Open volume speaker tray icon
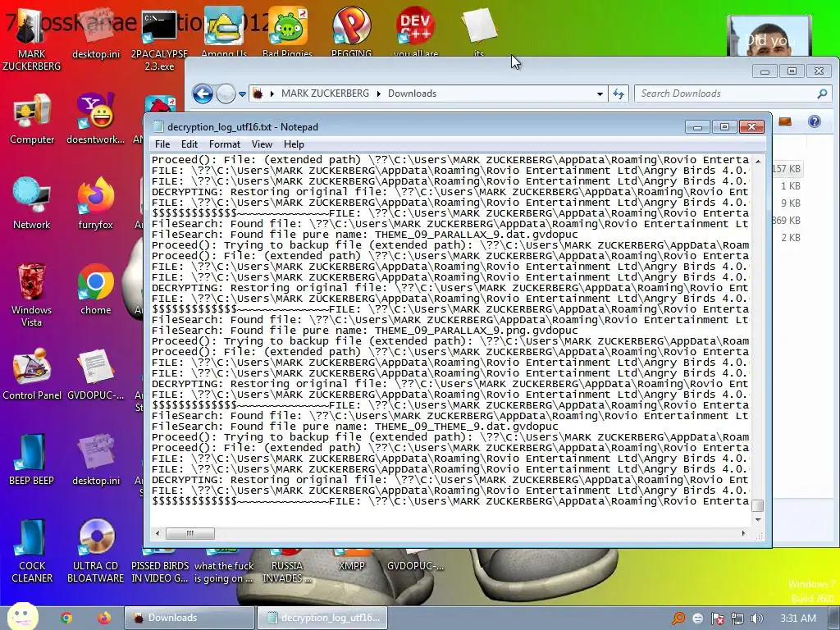840x630 pixels. (x=756, y=619)
